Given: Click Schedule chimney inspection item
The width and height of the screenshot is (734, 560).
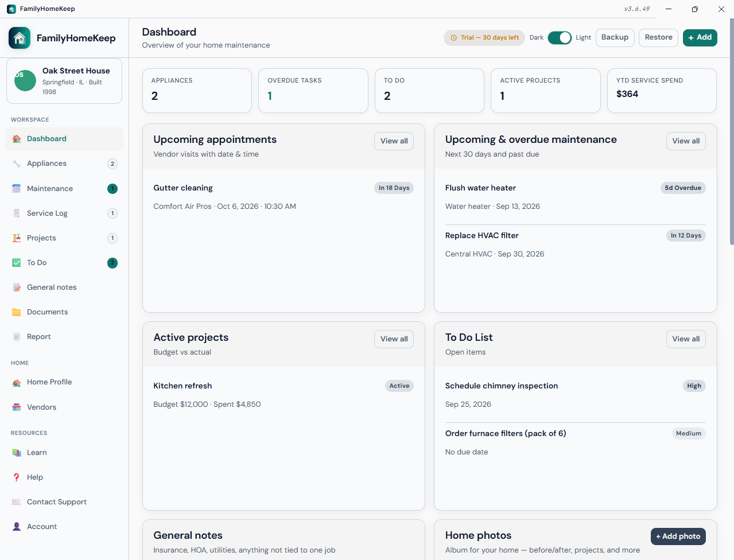Looking at the screenshot, I should [576, 395].
